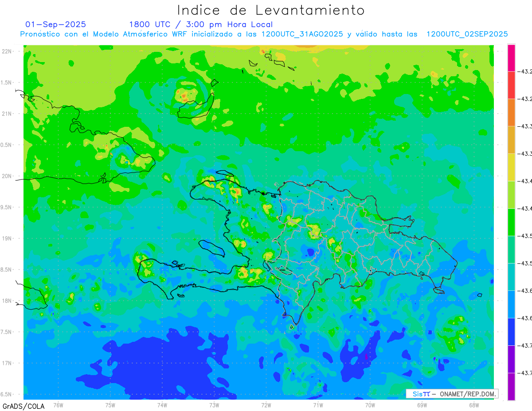Click the "20N" latitude label
This screenshot has height=411, width=532.
(x=8, y=176)
